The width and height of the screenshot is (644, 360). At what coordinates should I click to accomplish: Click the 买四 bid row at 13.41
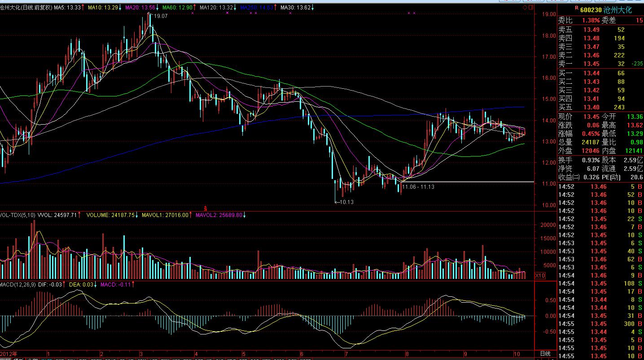click(x=600, y=99)
